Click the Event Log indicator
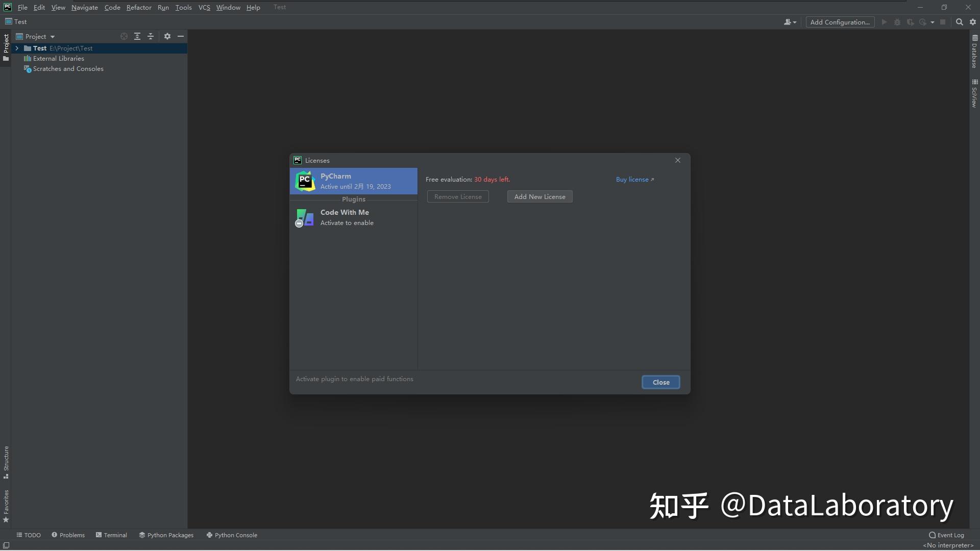 [946, 535]
